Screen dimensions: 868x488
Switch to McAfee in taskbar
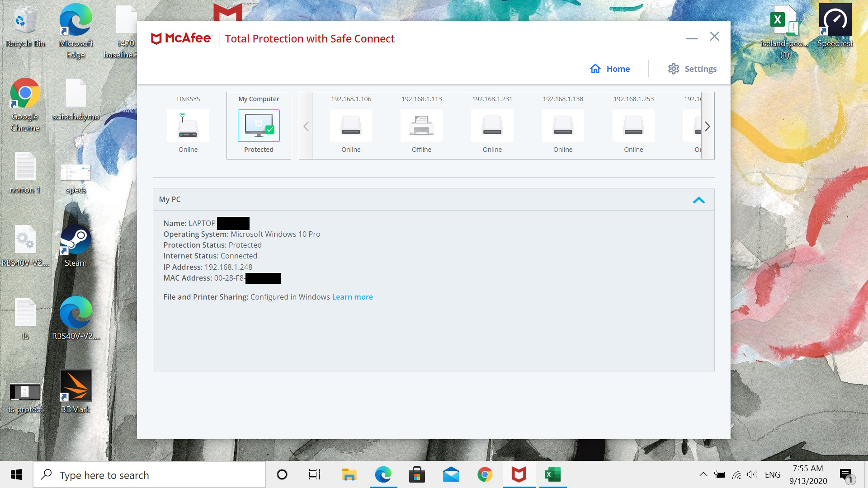519,474
